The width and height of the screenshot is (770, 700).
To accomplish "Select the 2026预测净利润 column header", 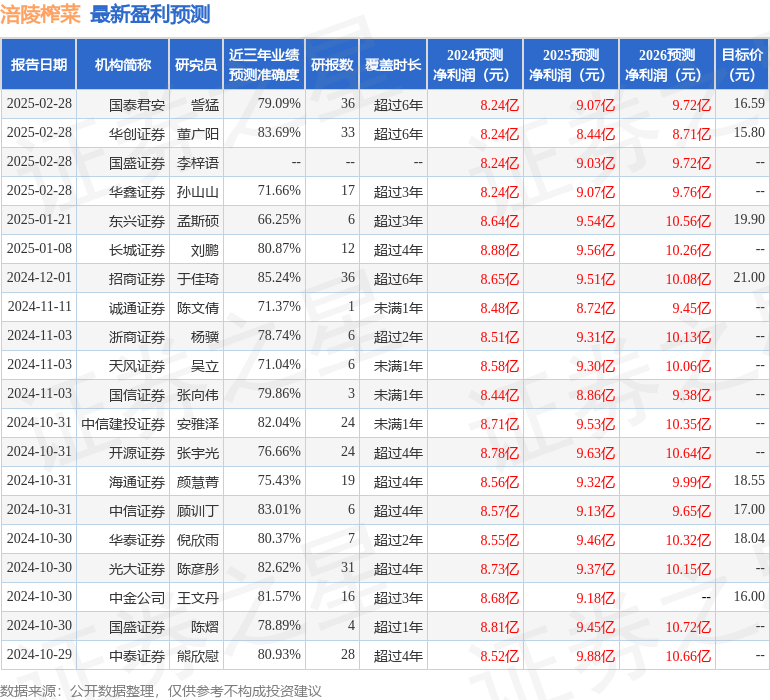I will point(666,65).
